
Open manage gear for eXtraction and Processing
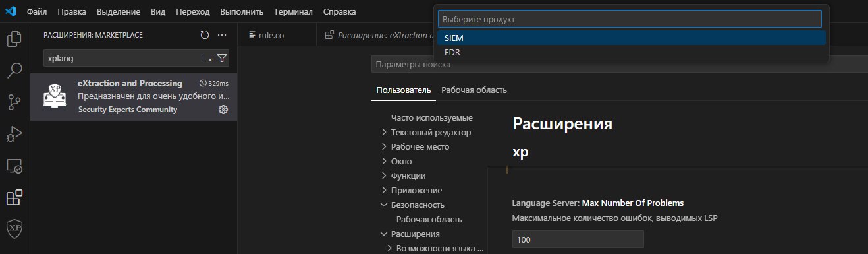click(x=223, y=110)
